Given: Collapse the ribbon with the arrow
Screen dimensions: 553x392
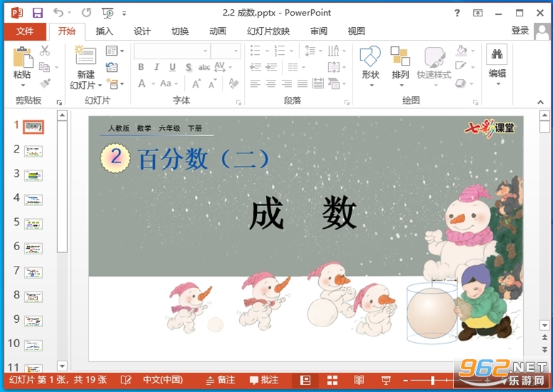Looking at the screenshot, I should (x=541, y=102).
